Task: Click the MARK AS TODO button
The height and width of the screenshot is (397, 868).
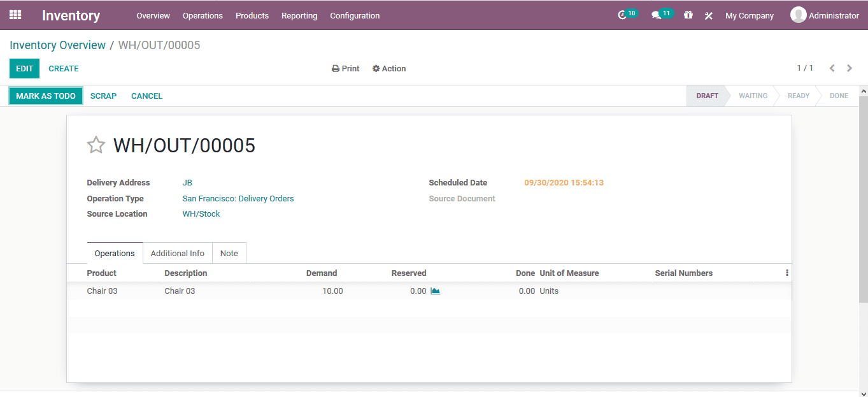Action: coord(45,96)
